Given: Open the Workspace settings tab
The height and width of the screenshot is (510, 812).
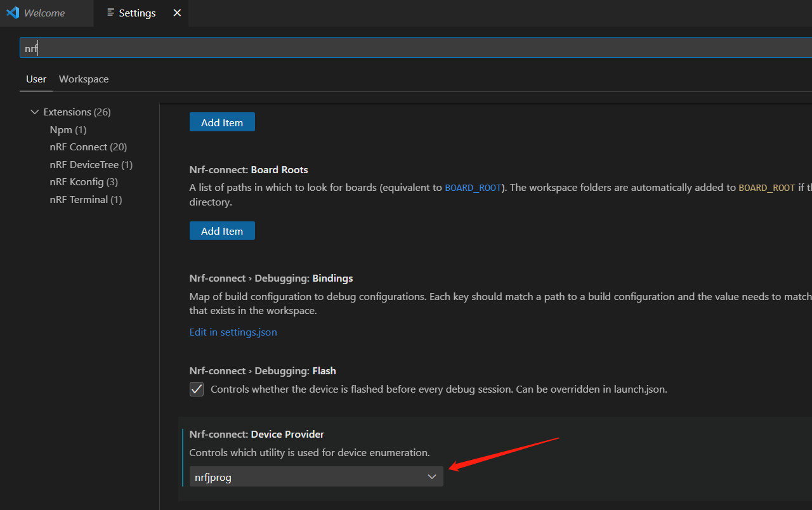Looking at the screenshot, I should 84,79.
